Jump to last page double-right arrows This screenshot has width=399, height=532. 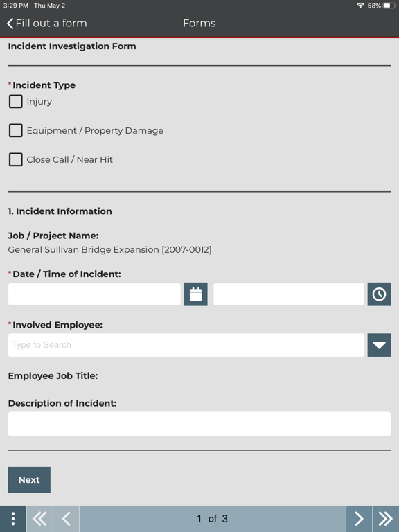[386, 519]
